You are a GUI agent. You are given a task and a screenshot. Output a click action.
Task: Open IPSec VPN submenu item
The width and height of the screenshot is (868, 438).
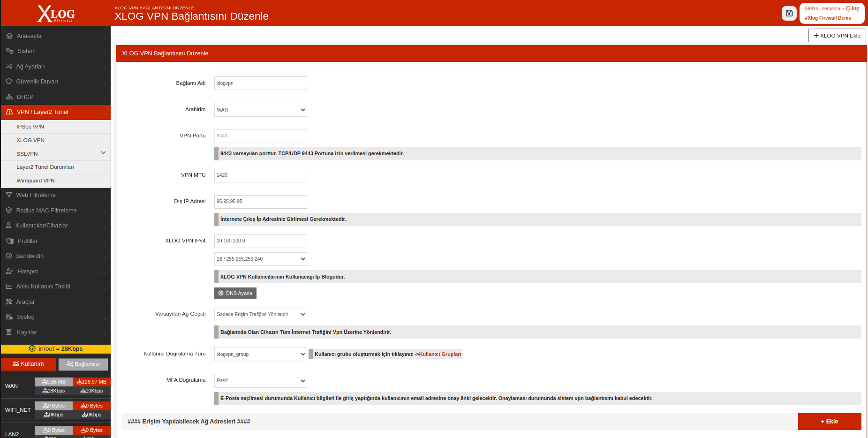click(x=56, y=127)
